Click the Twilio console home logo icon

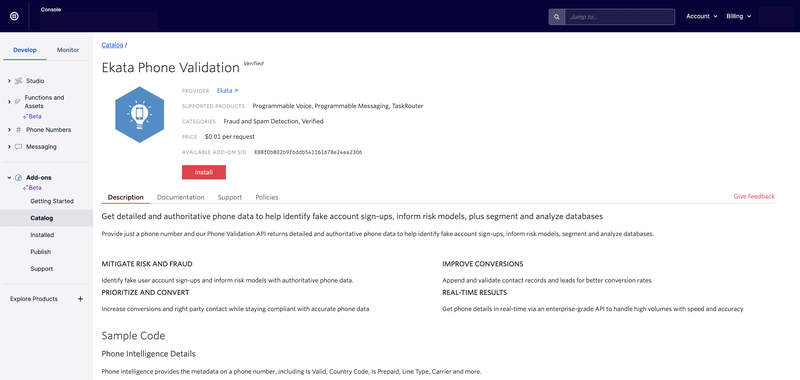tap(15, 16)
